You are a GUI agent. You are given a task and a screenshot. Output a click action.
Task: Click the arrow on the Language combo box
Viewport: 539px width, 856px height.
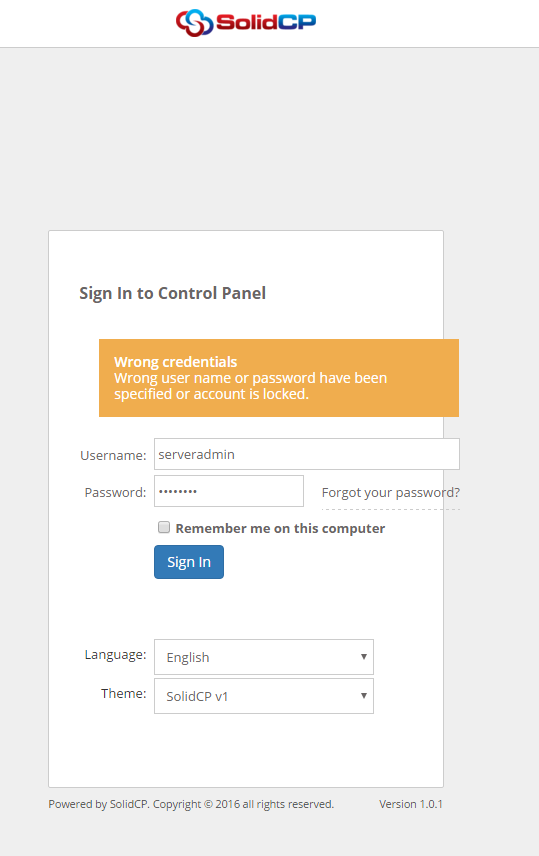tap(364, 657)
